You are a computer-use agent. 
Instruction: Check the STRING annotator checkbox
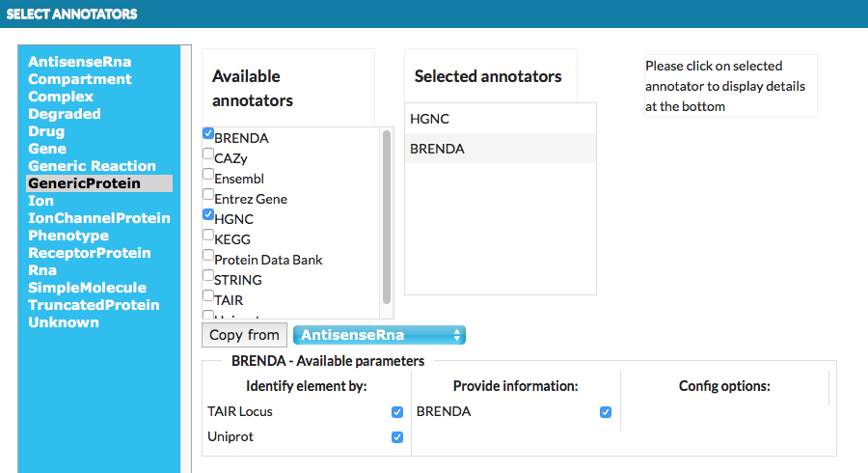[208, 276]
